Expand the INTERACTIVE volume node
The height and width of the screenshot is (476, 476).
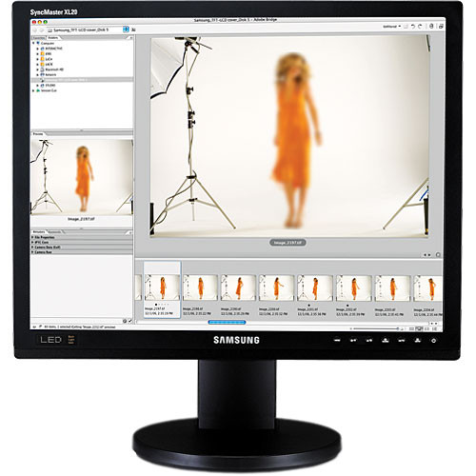38,49
